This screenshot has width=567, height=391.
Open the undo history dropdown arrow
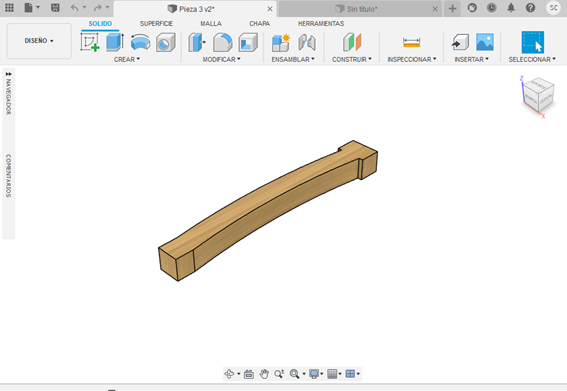tap(84, 7)
